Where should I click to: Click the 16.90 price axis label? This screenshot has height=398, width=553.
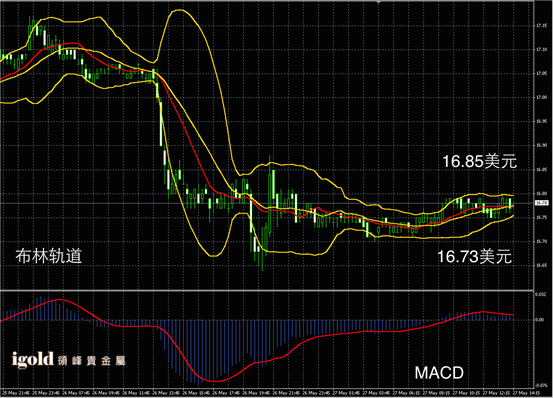(x=541, y=145)
